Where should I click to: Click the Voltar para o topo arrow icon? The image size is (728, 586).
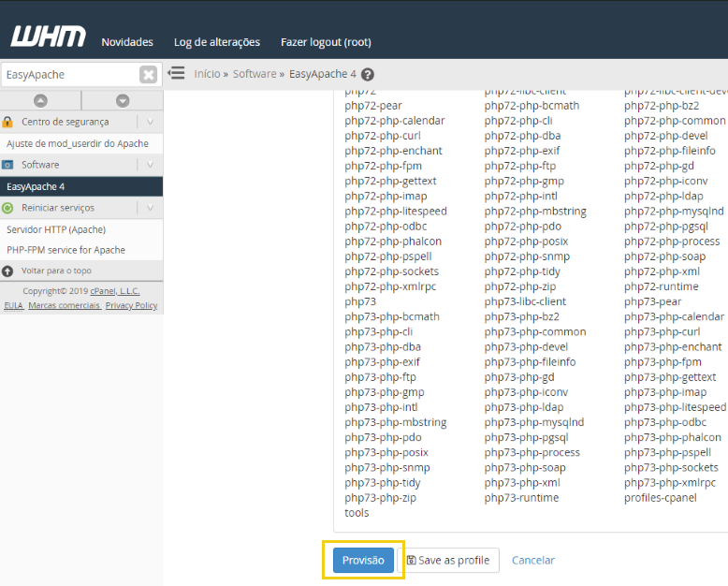point(7,271)
